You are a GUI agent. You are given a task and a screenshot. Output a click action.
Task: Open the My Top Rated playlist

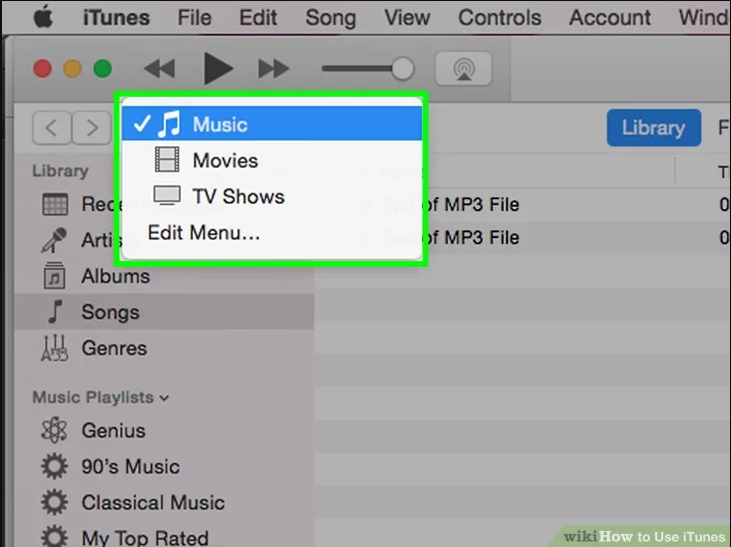[x=164, y=536]
